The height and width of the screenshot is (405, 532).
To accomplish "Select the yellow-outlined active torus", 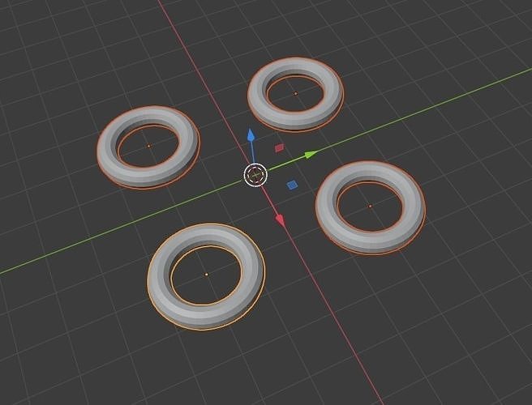I will 206,276.
